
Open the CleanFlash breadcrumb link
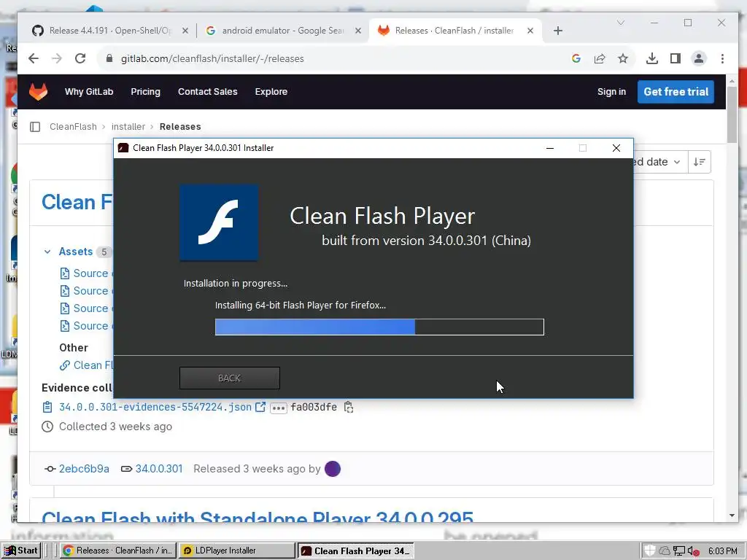(73, 127)
